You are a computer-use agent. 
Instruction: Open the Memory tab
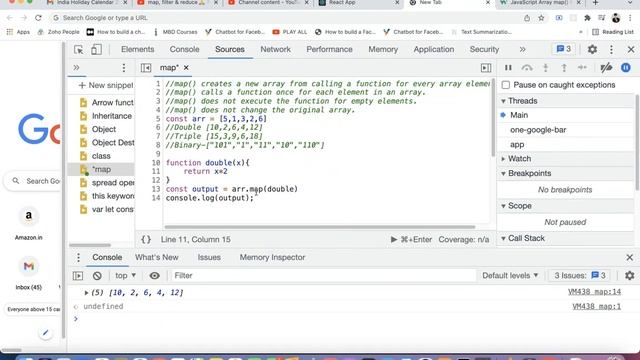pyautogui.click(x=383, y=49)
